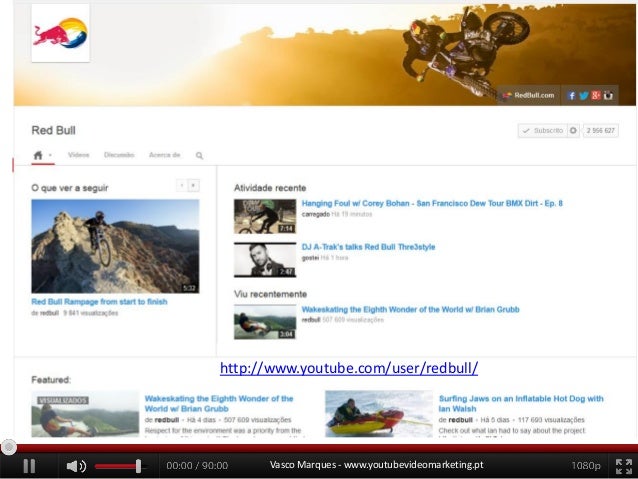This screenshot has width=638, height=479.
Task: Pause the video with pause button
Action: point(29,466)
